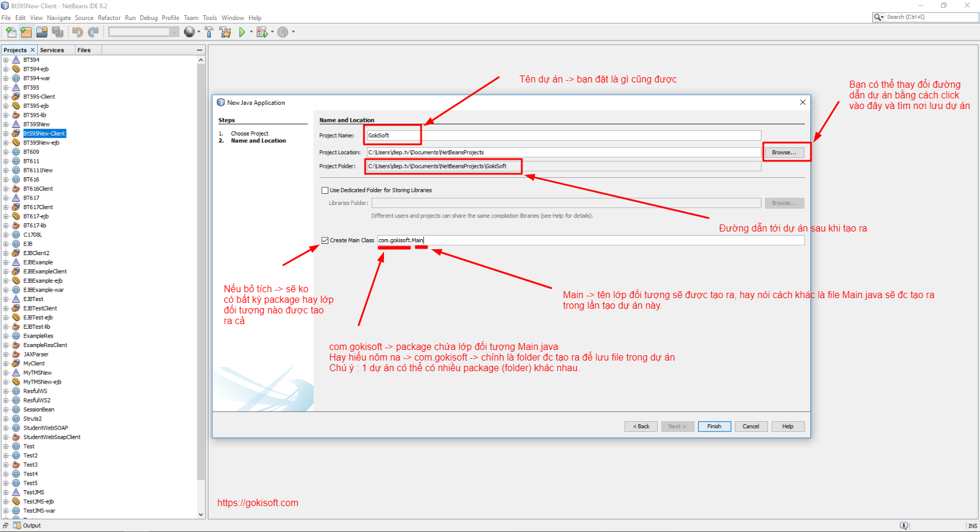Click the Open Project toolbar icon
This screenshot has width=980, height=532.
point(42,32)
